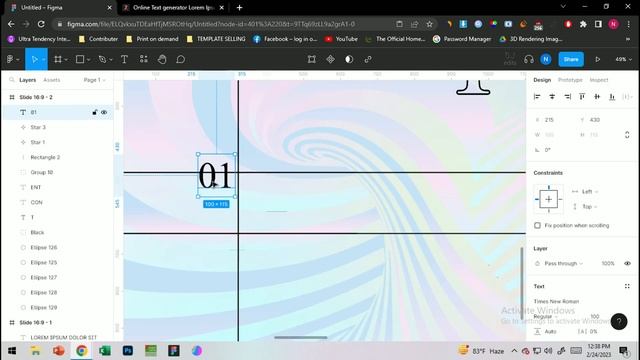The width and height of the screenshot is (640, 360).
Task: Click the Create component icon
Action: (x=330, y=60)
